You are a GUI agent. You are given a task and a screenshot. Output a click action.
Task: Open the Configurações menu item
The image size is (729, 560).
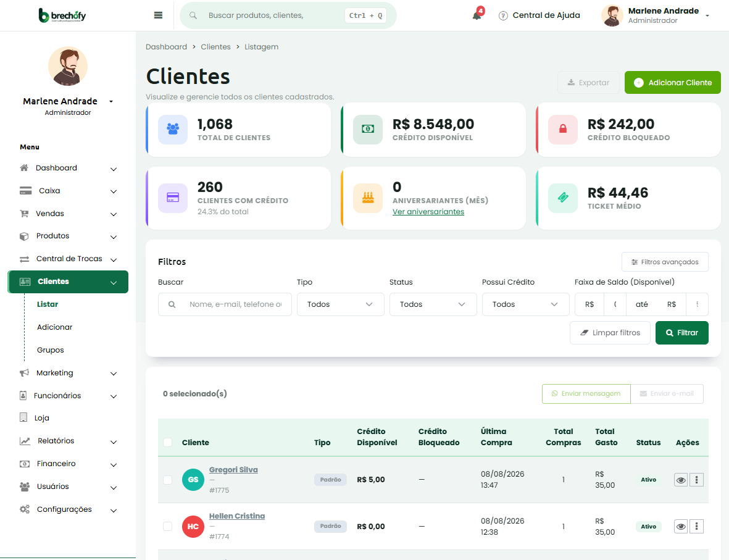click(68, 509)
